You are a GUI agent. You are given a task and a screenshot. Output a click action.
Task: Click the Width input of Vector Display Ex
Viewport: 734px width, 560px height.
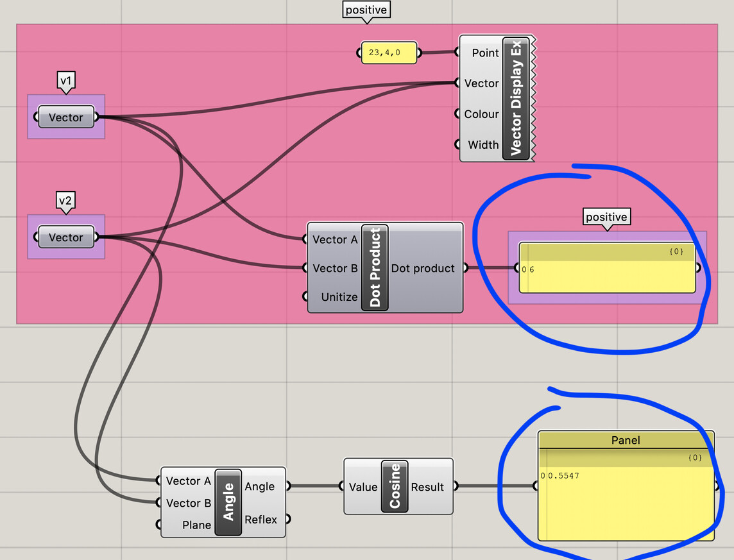point(483,145)
